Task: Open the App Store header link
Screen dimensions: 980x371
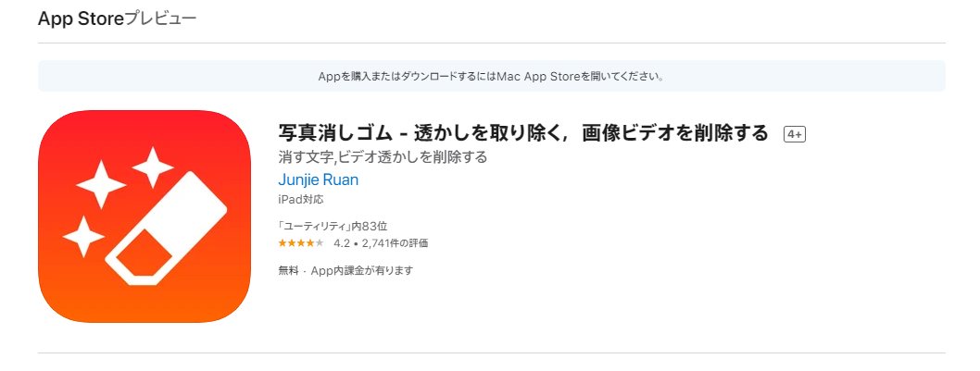Action: point(81,19)
